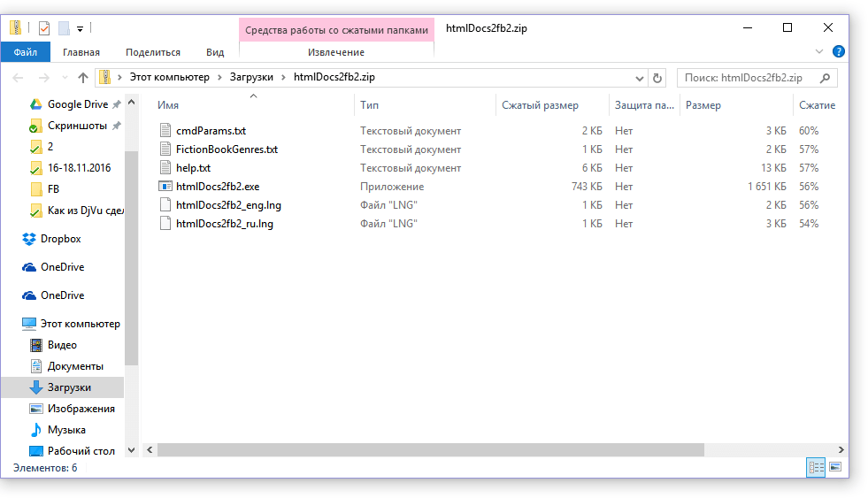Open the Help question mark icon
Image resolution: width=868 pixels, height=498 pixels.
pos(838,52)
